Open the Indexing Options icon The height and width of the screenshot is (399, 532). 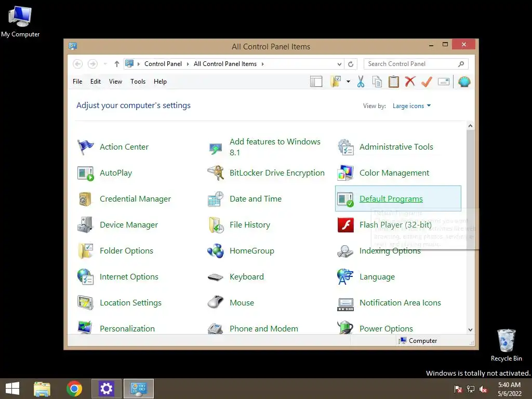(x=345, y=251)
